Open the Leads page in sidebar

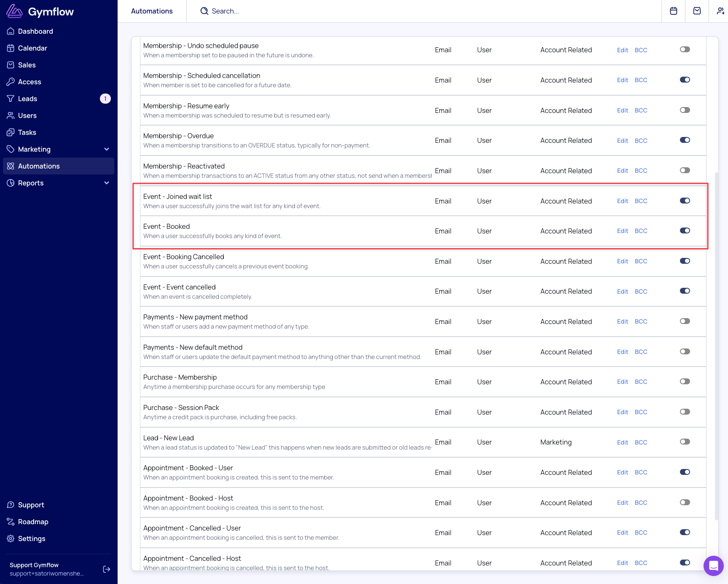27,99
